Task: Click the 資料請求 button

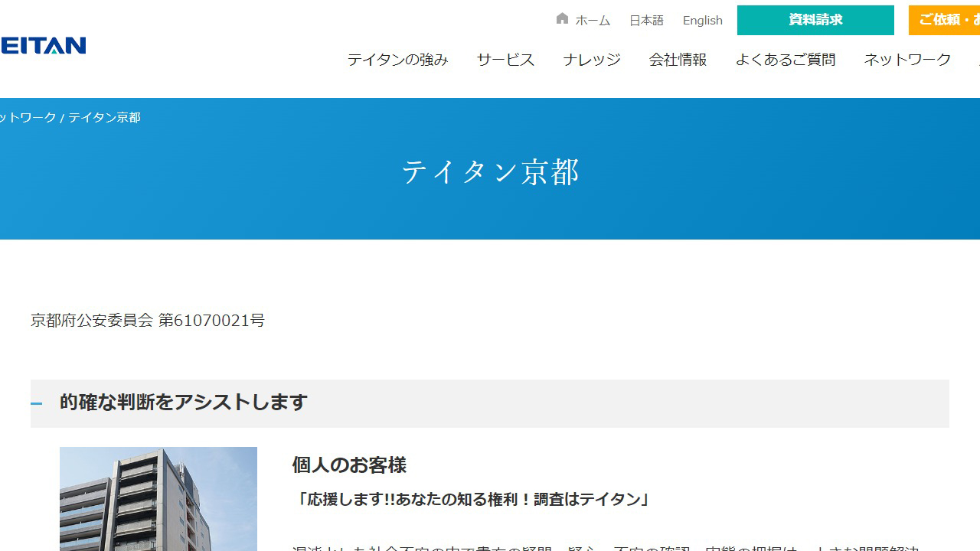Action: (815, 20)
